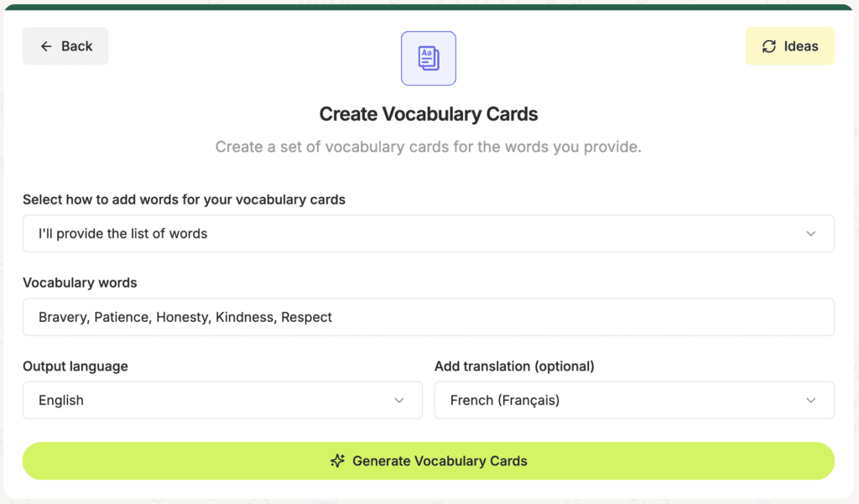Open the word-adding method dropdown

tap(429, 233)
